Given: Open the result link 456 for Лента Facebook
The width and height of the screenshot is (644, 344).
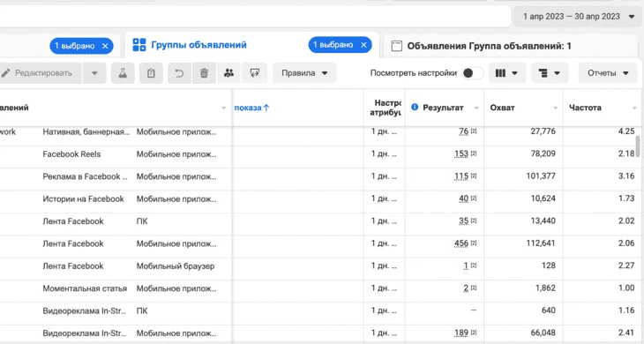Looking at the screenshot, I should (x=461, y=243).
